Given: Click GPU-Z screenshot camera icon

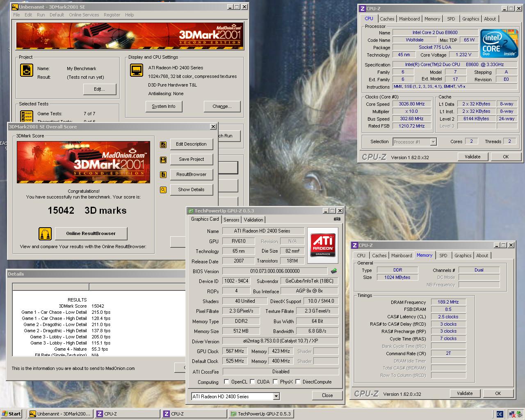Looking at the screenshot, I should [337, 219].
